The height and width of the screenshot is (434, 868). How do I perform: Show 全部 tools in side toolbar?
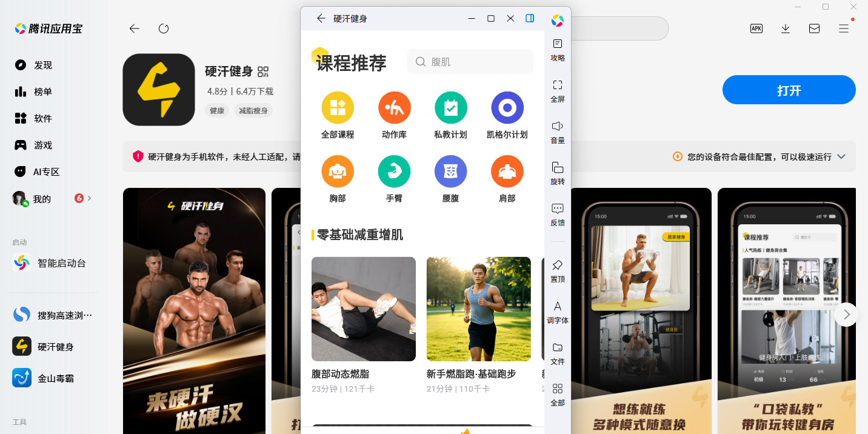[x=558, y=395]
